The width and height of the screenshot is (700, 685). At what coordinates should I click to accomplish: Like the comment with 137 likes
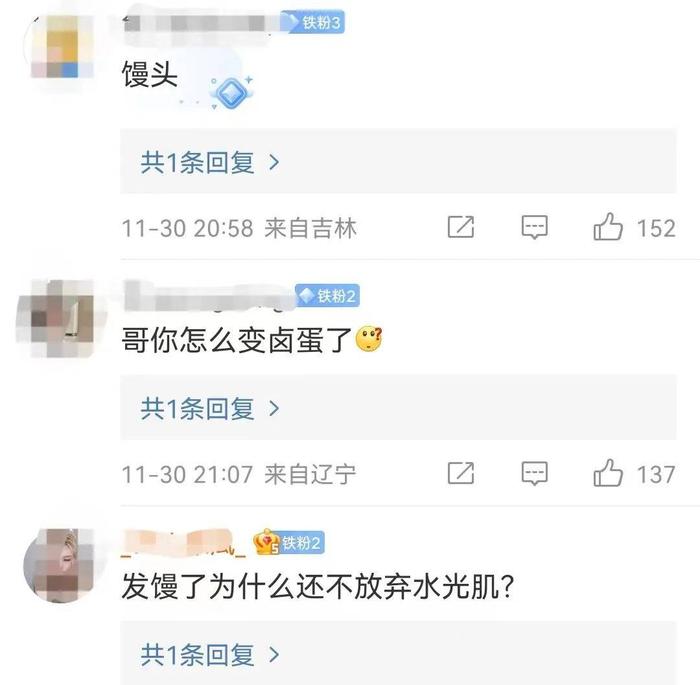pyautogui.click(x=608, y=473)
